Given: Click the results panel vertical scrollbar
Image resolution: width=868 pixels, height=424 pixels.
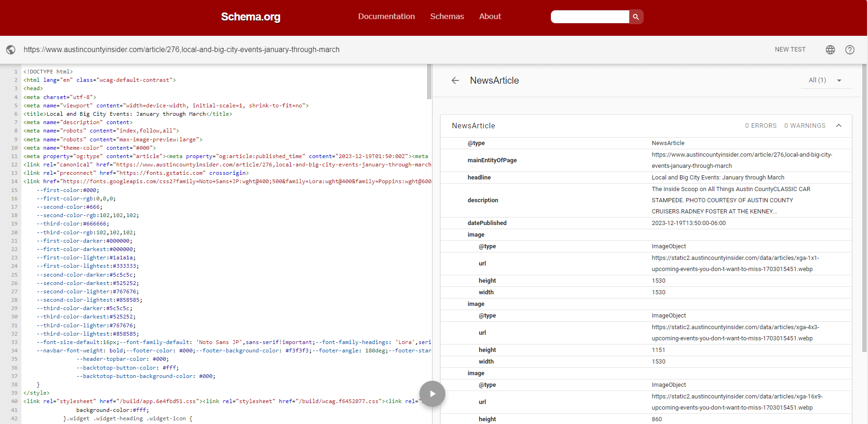Looking at the screenshot, I should [864, 208].
